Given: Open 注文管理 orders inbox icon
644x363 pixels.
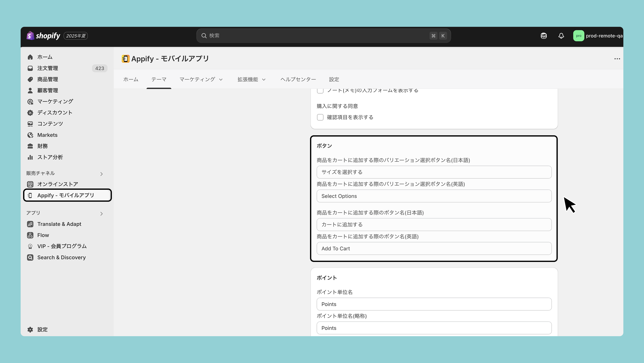Looking at the screenshot, I should (30, 68).
